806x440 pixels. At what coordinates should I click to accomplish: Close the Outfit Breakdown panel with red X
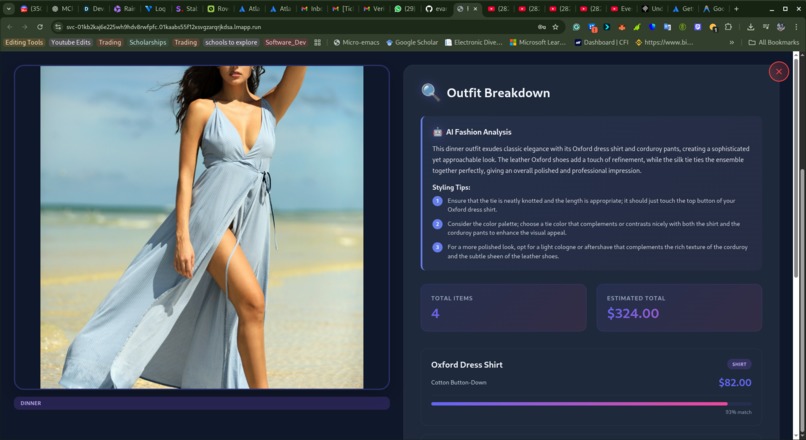tap(779, 71)
